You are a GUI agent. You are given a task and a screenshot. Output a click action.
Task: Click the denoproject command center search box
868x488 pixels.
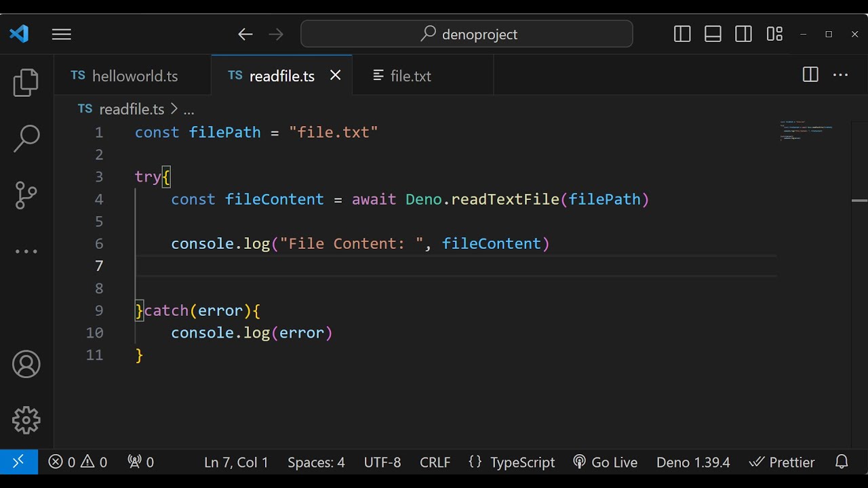(x=467, y=34)
